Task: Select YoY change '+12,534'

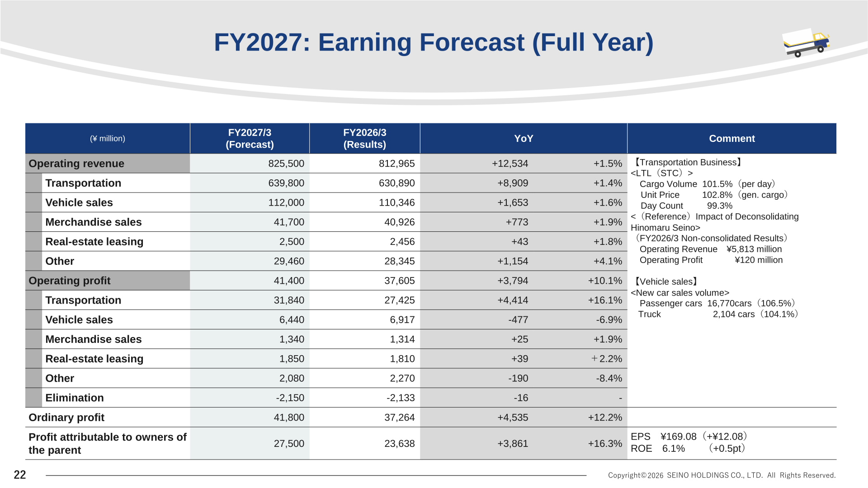Action: pyautogui.click(x=510, y=164)
